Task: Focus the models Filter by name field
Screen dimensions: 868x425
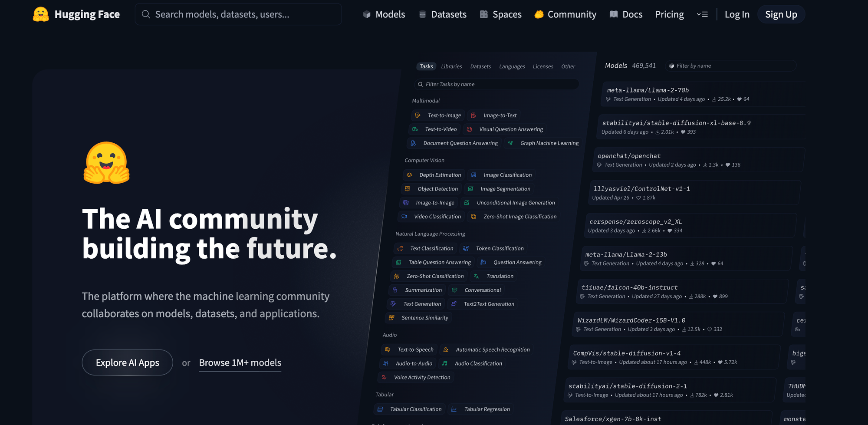Action: tap(730, 66)
